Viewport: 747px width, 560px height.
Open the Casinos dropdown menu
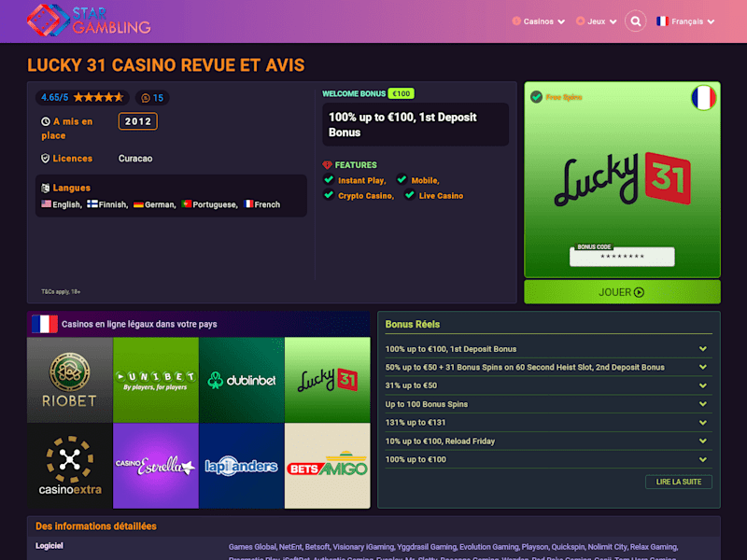539,21
